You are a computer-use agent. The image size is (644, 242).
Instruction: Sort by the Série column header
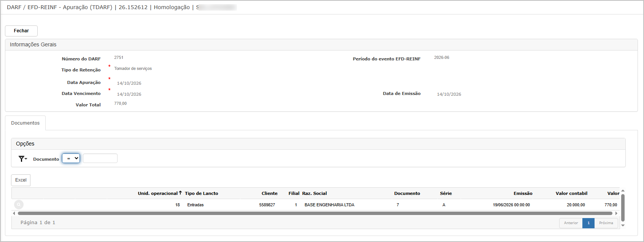(446, 193)
